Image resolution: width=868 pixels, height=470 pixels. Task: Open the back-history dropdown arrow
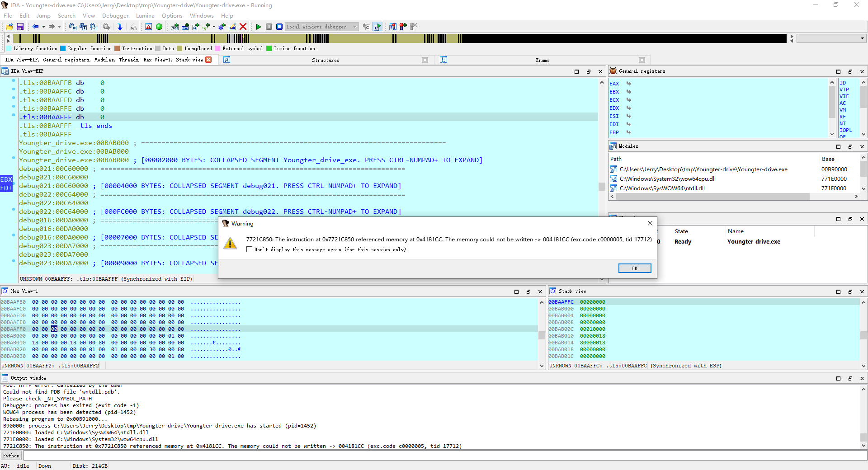43,27
